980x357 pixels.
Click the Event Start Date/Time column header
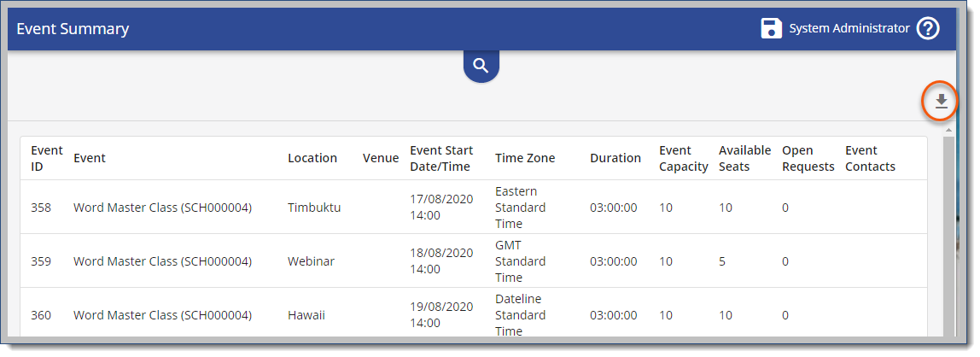(441, 159)
